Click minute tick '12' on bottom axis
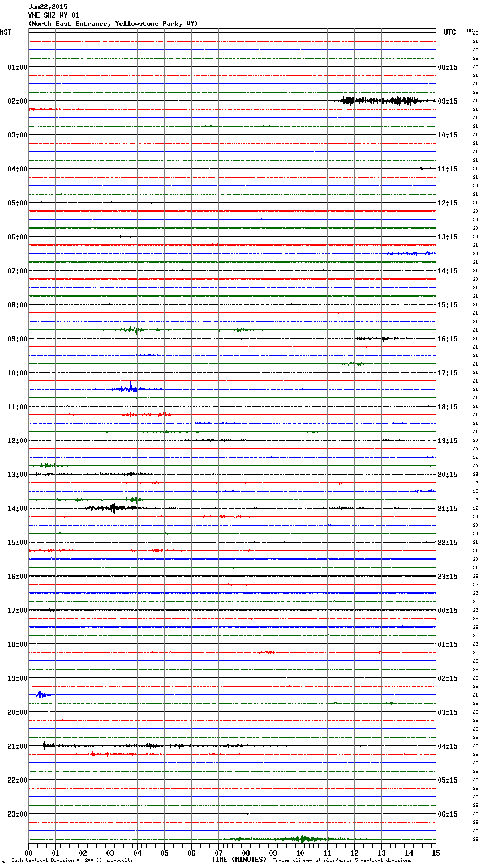Viewport: 481px width, 868px height. 354,853
